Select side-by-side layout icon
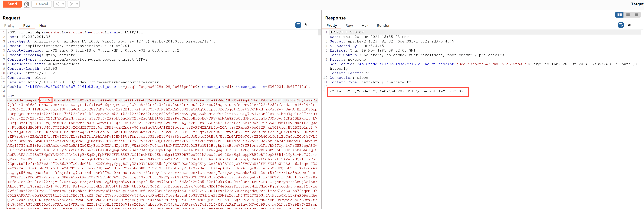 pyautogui.click(x=619, y=15)
